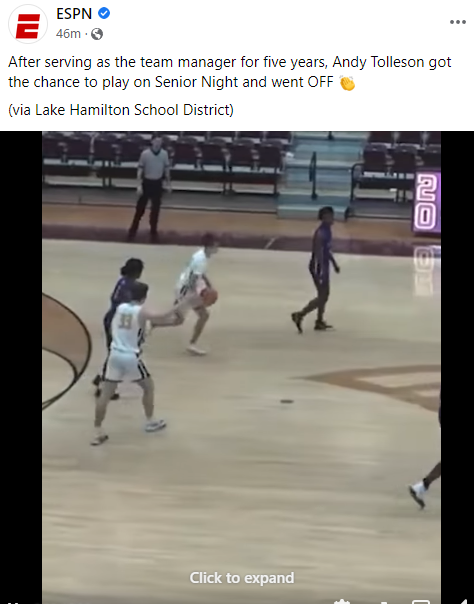The image size is (474, 604).
Task: Click the referee standing at the sideline
Action: coord(151,188)
